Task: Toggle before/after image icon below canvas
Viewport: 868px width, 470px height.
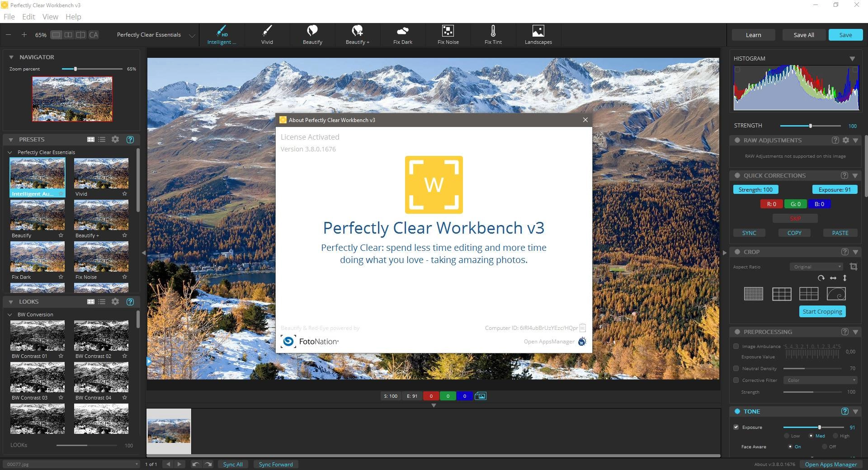Action: [x=481, y=396]
